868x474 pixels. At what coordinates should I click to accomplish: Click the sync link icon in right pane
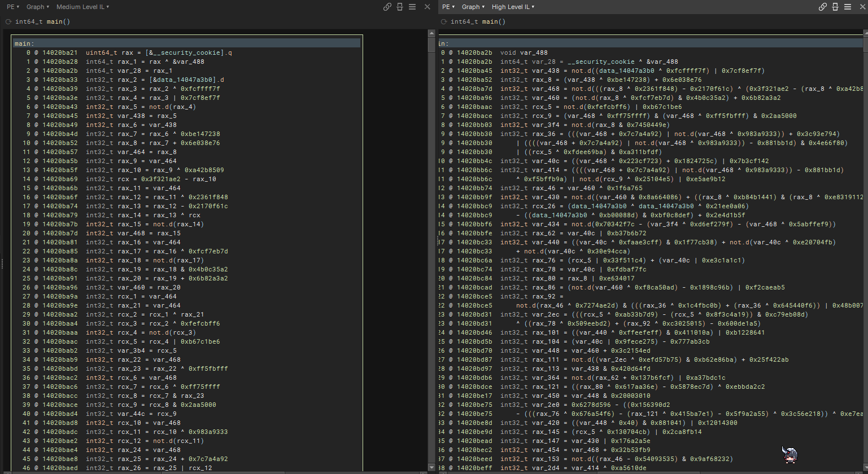click(x=822, y=7)
